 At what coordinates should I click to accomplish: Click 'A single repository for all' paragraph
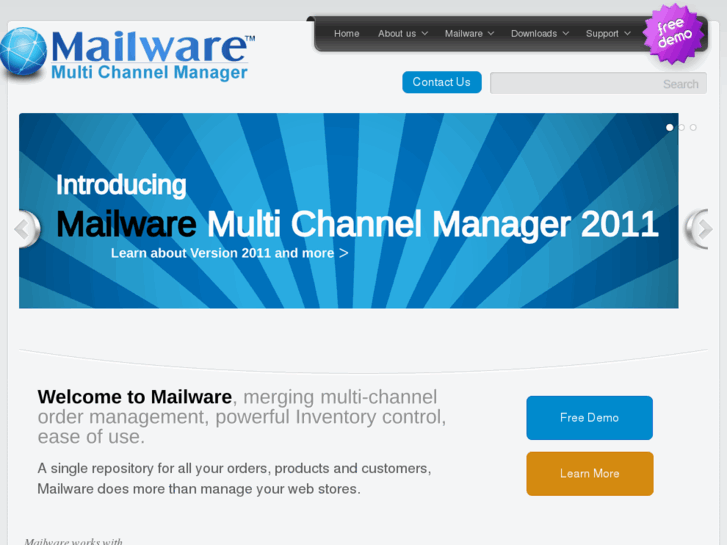click(x=234, y=478)
